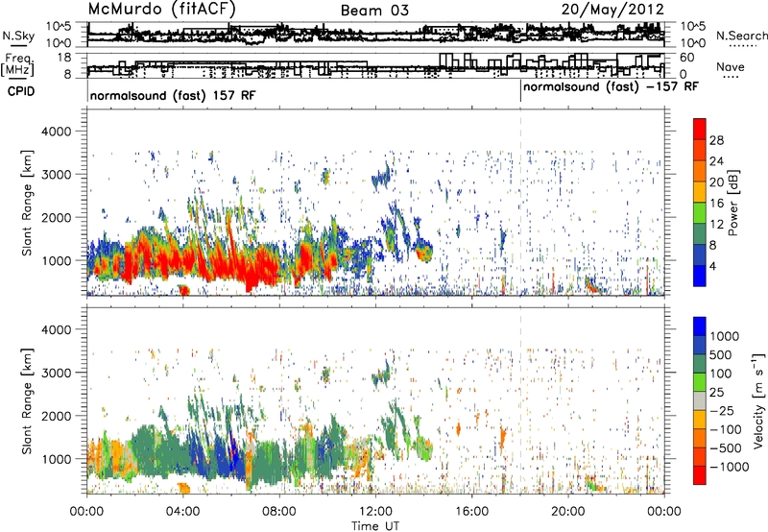This screenshot has width=768, height=532.
Task: Click 'Slant Range [km]' label of power panel
Action: 27,203
